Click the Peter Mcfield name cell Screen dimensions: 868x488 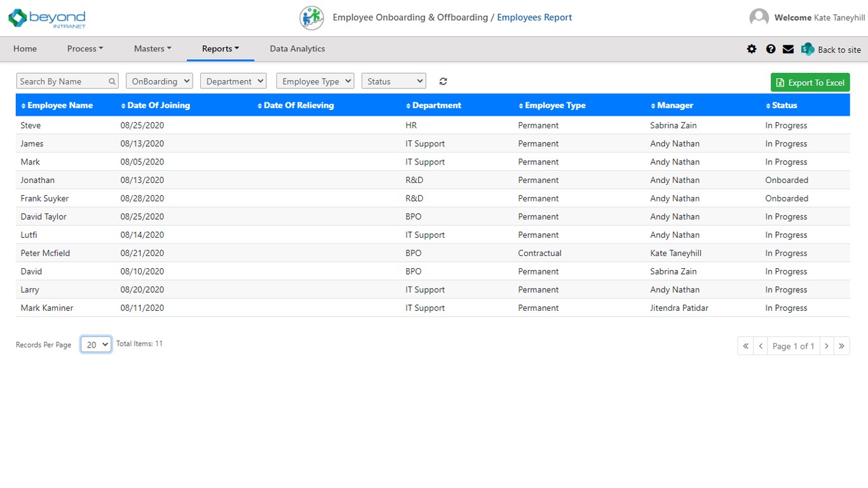45,253
